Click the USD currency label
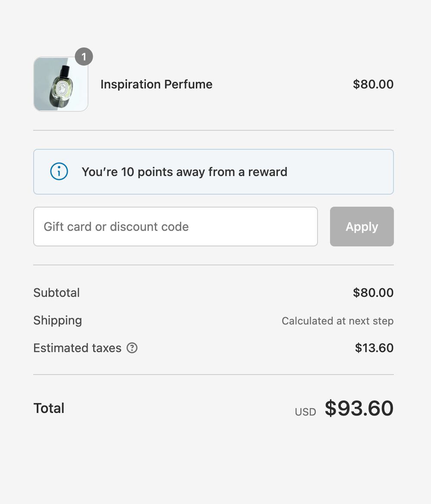 305,412
